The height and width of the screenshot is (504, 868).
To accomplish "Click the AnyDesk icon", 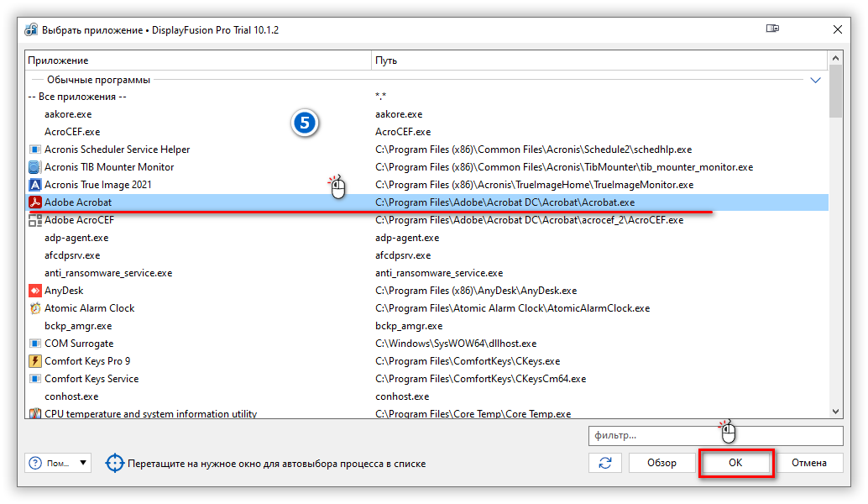I will (x=35, y=291).
